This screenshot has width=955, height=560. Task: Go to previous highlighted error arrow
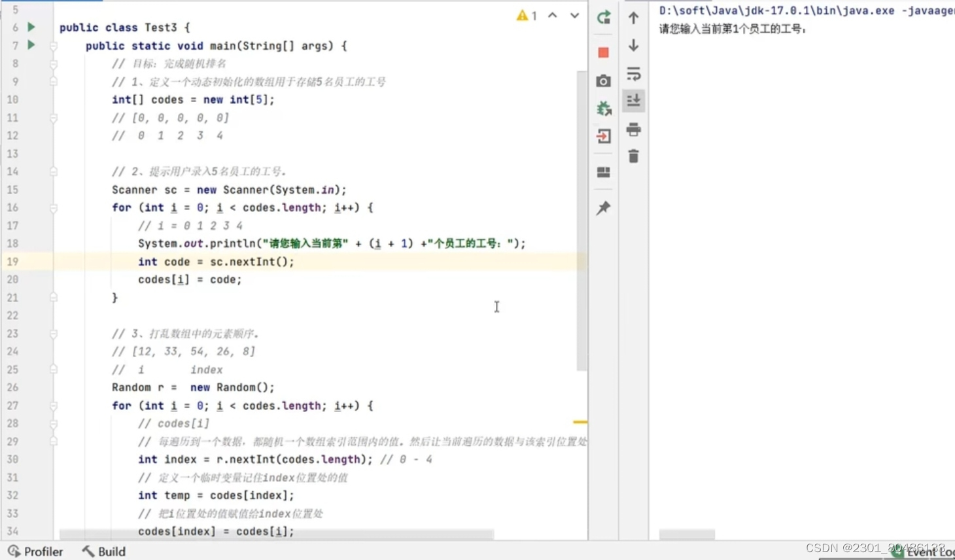553,16
